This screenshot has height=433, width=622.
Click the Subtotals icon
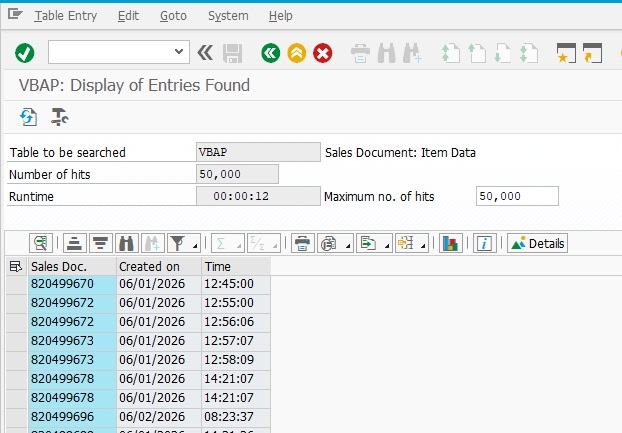258,243
